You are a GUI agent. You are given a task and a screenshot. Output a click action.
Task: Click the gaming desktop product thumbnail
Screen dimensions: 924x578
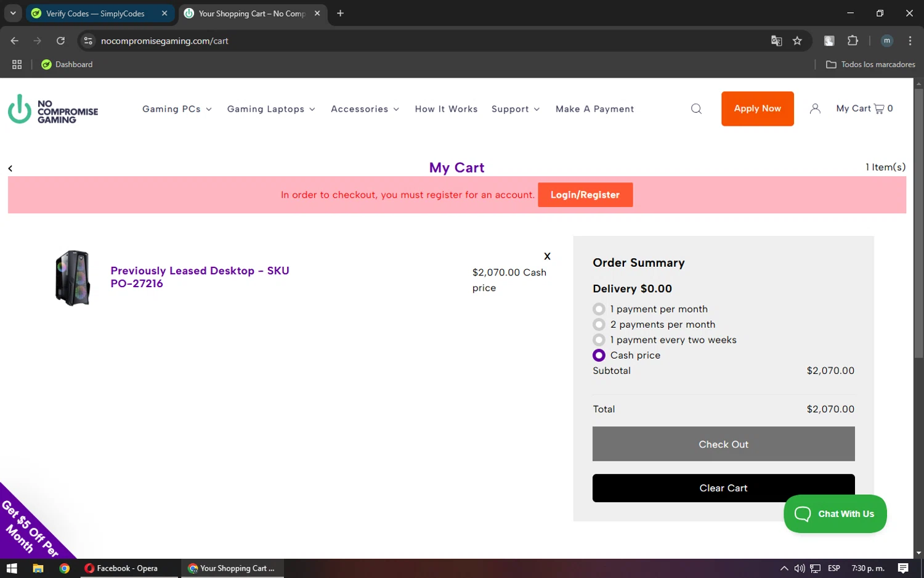pos(73,278)
